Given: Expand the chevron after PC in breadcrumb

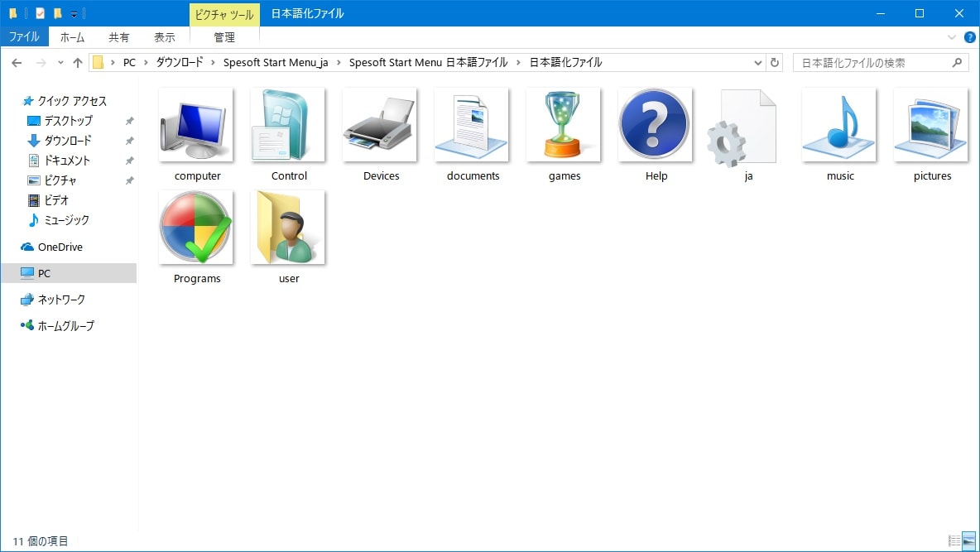Looking at the screenshot, I should (x=146, y=63).
